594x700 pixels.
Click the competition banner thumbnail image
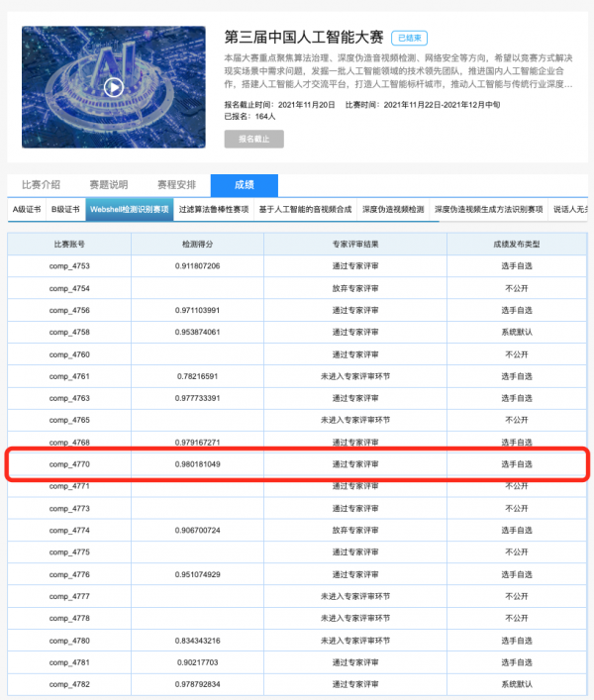(x=114, y=87)
